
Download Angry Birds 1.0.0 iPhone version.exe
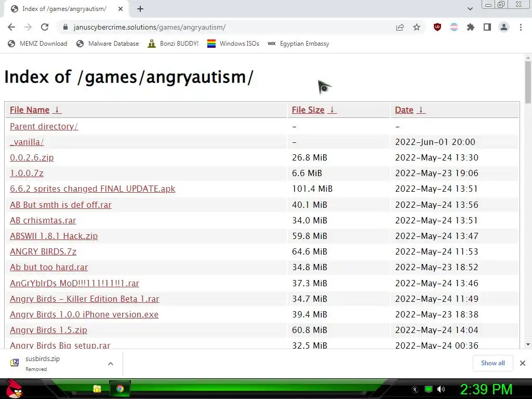84,314
